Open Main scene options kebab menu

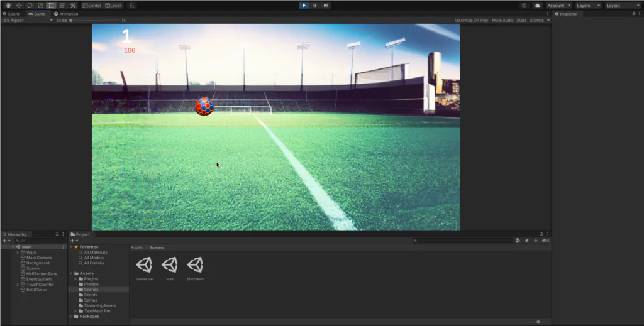(64, 247)
